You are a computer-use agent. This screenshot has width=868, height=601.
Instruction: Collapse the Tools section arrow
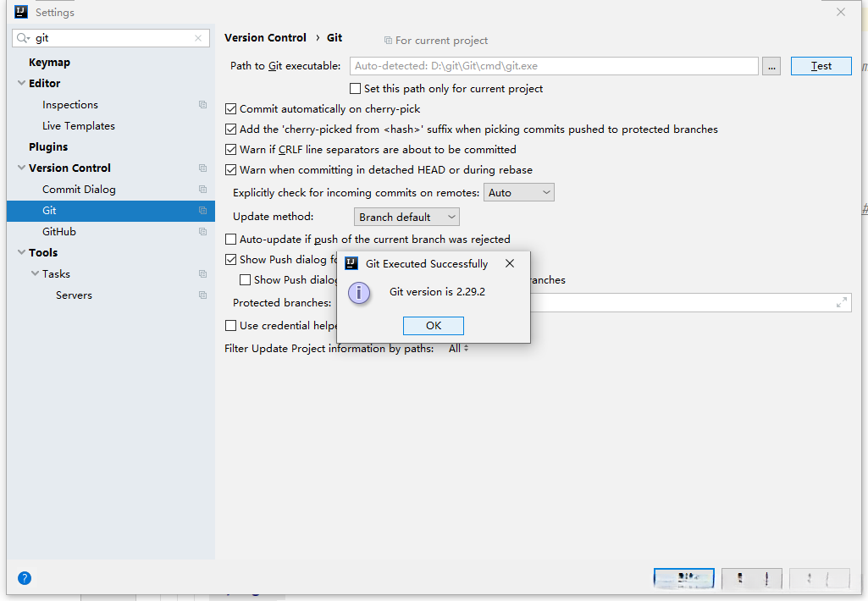(21, 252)
